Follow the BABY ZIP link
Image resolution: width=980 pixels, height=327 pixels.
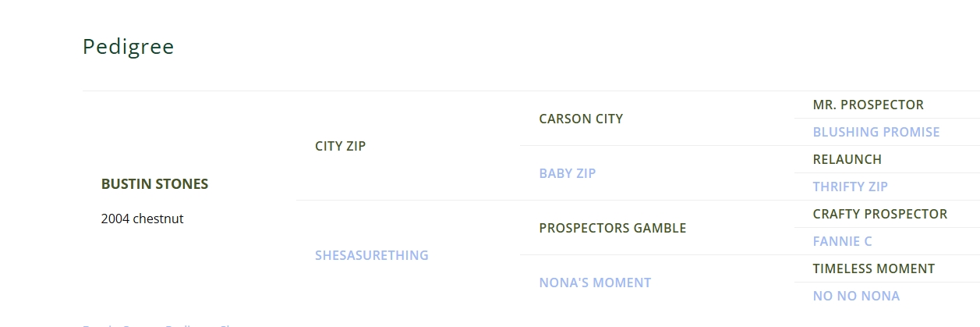(x=567, y=173)
